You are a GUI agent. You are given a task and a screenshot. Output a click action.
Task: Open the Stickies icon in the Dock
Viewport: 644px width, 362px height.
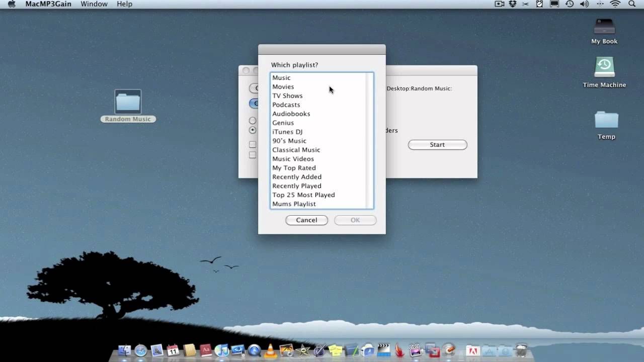coord(335,350)
